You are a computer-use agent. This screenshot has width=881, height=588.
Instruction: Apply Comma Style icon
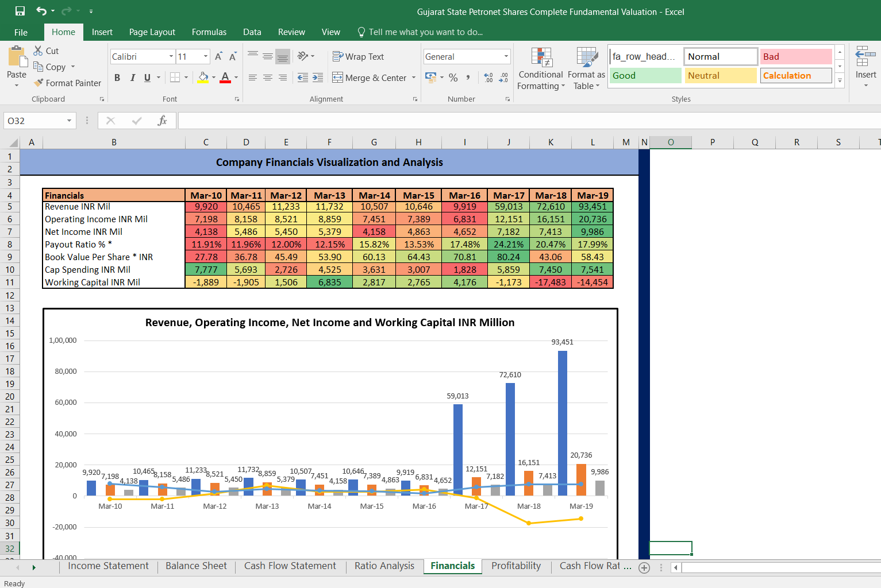coord(468,77)
